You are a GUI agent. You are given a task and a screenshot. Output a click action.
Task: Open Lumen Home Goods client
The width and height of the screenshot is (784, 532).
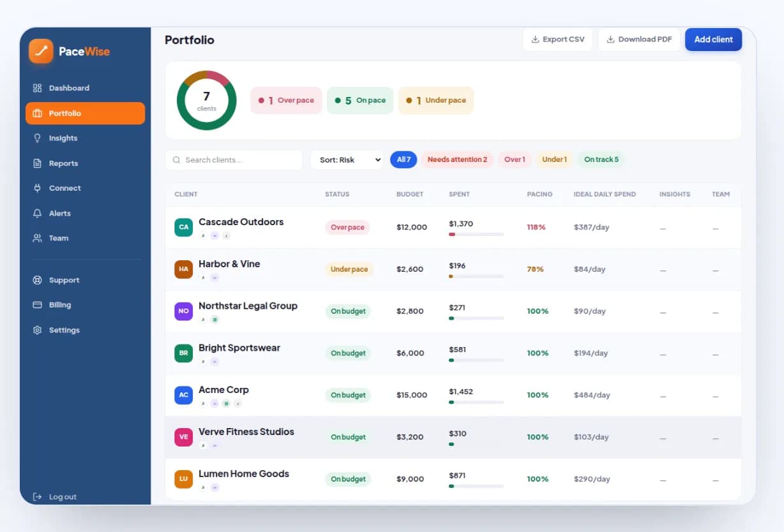point(244,474)
